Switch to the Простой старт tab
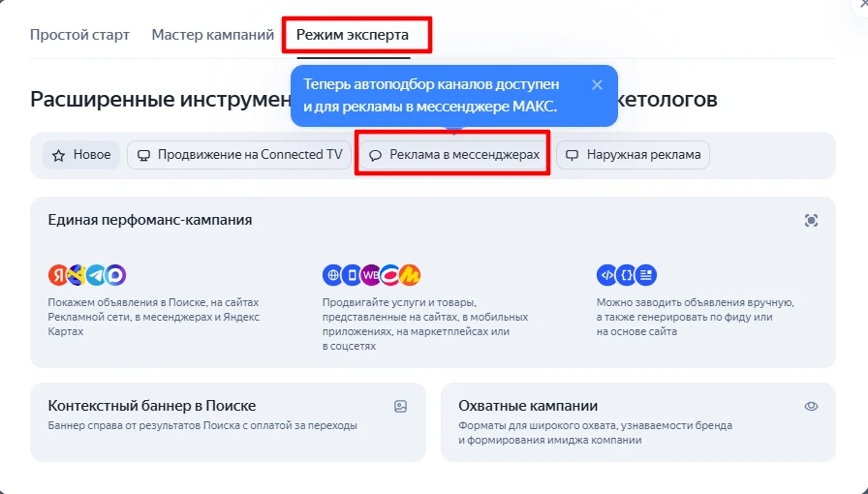The image size is (868, 494). (x=79, y=35)
